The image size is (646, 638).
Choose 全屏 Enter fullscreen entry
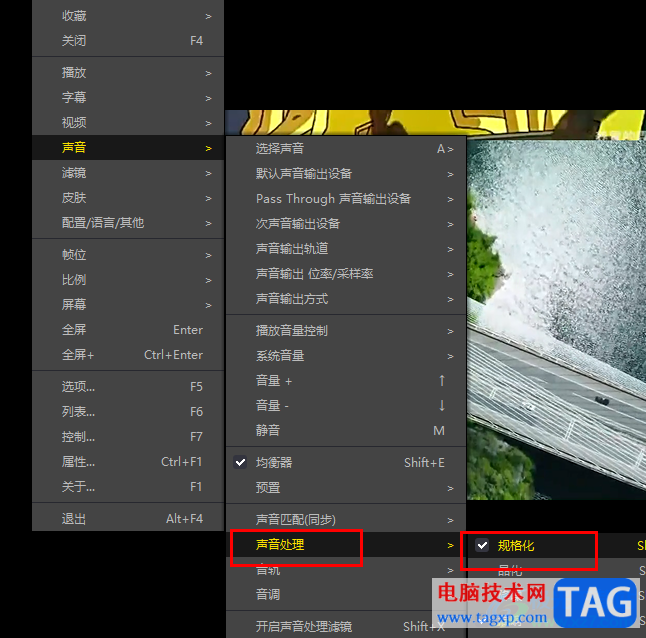pos(128,330)
